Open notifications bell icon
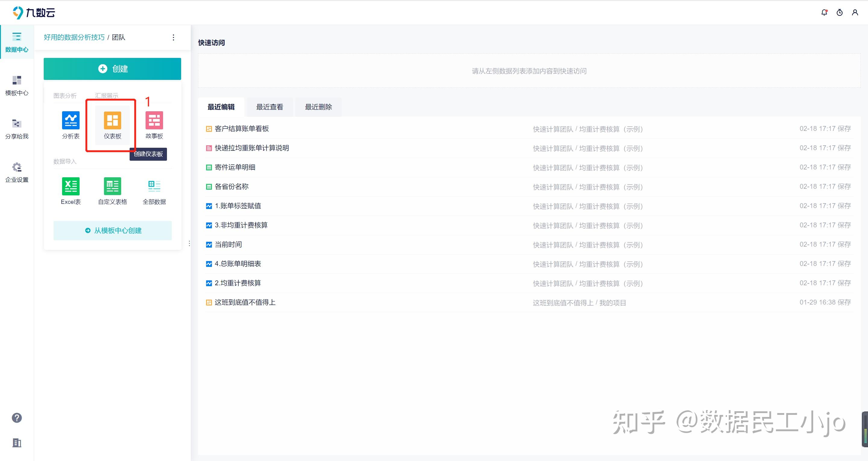Screen dimensions: 868x461 (824, 12)
